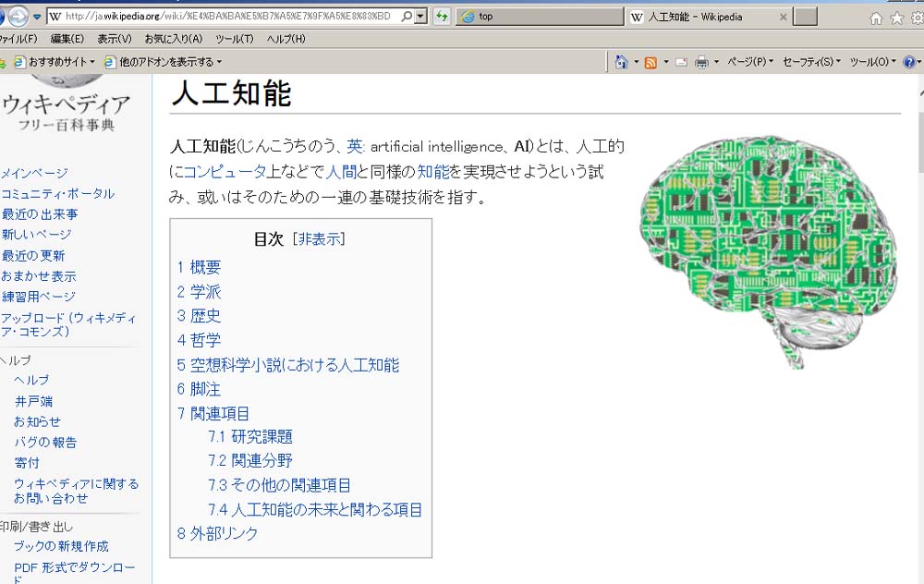Click the Print icon
Viewport: 924px width, 584px height.
click(701, 63)
